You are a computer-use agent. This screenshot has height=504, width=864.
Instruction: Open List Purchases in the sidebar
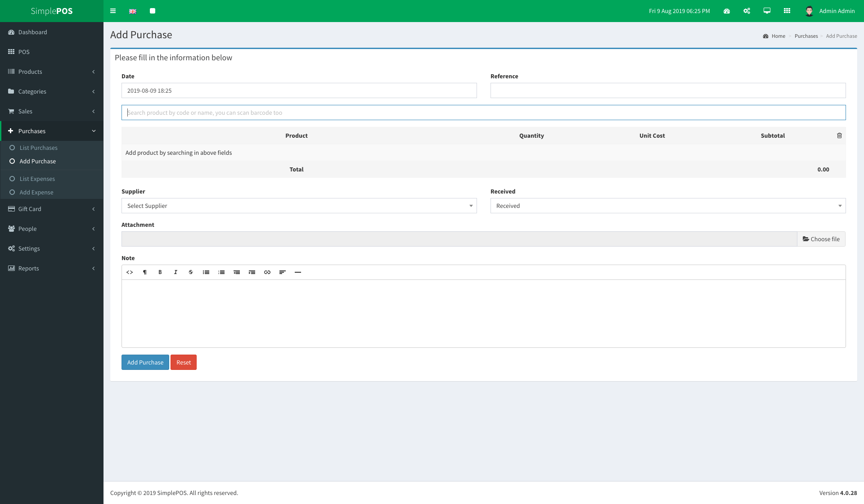click(x=52, y=148)
